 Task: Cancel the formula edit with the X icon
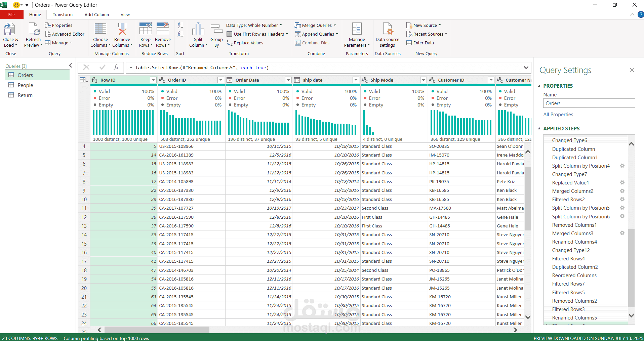tap(86, 68)
